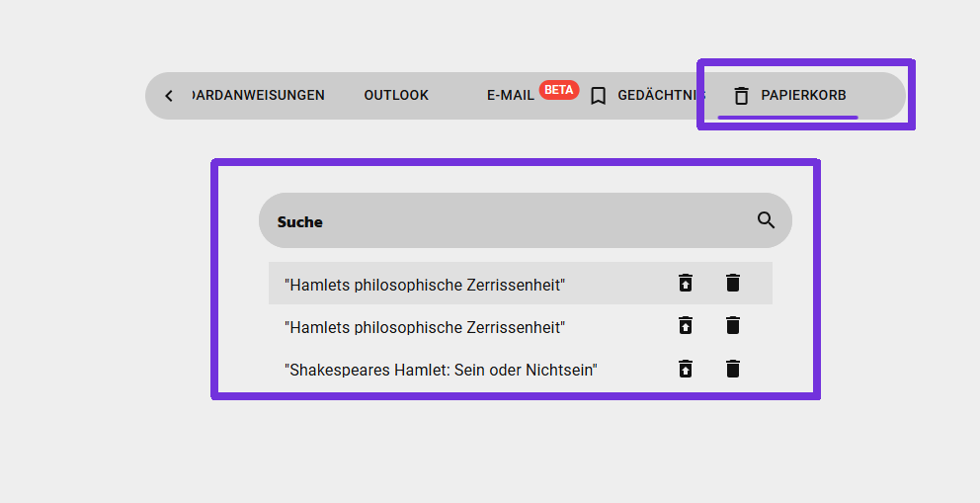Restore the highlighted "Hamlets philosophische Zerrissenheit" entry
The width and height of the screenshot is (980, 503).
coord(686,284)
